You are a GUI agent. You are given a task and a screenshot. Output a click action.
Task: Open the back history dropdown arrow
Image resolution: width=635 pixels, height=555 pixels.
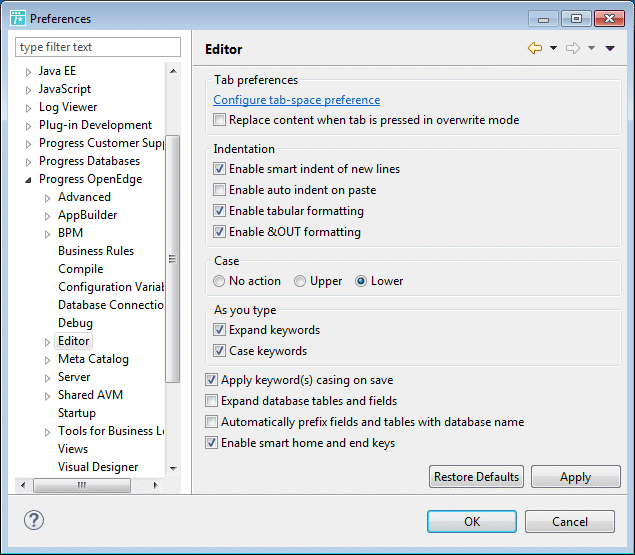click(553, 48)
